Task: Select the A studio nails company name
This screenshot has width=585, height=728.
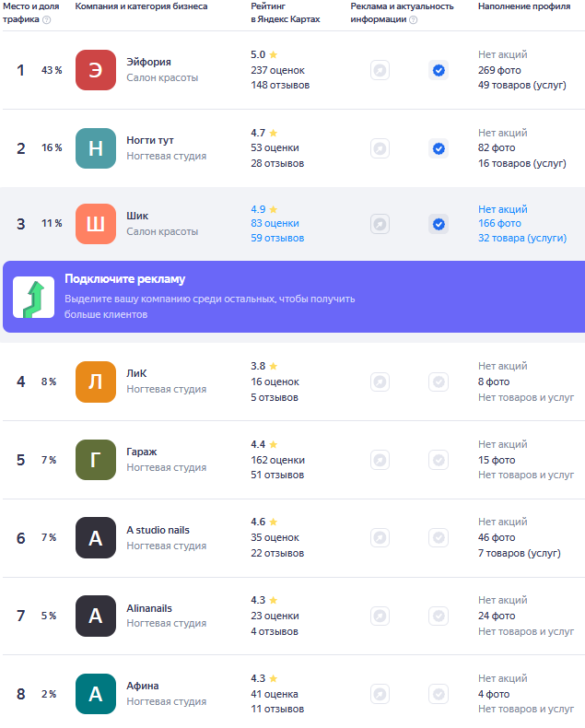Action: 158,530
